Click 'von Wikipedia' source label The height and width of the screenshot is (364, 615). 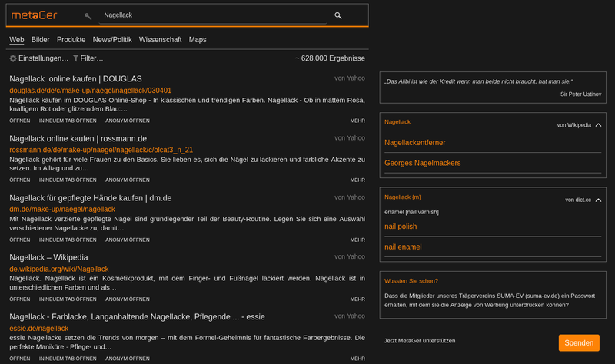573,125
